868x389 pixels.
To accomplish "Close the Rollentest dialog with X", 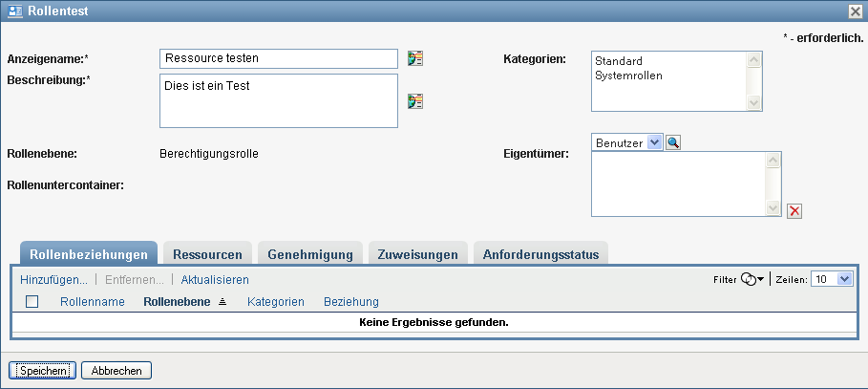I will pyautogui.click(x=856, y=11).
